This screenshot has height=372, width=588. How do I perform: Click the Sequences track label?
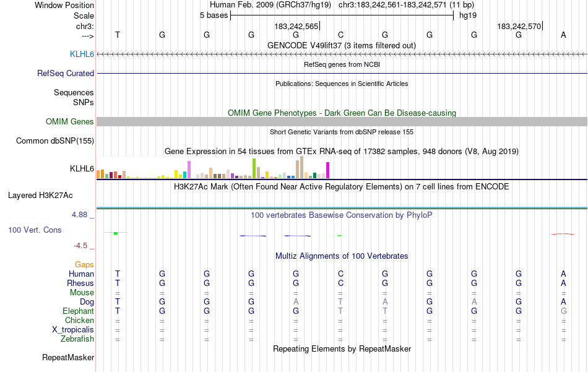[74, 92]
